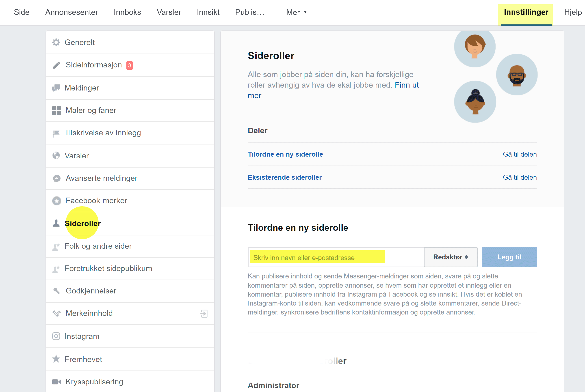585x392 pixels.
Task: Select Godkjennelser in sidebar
Action: pos(130,291)
